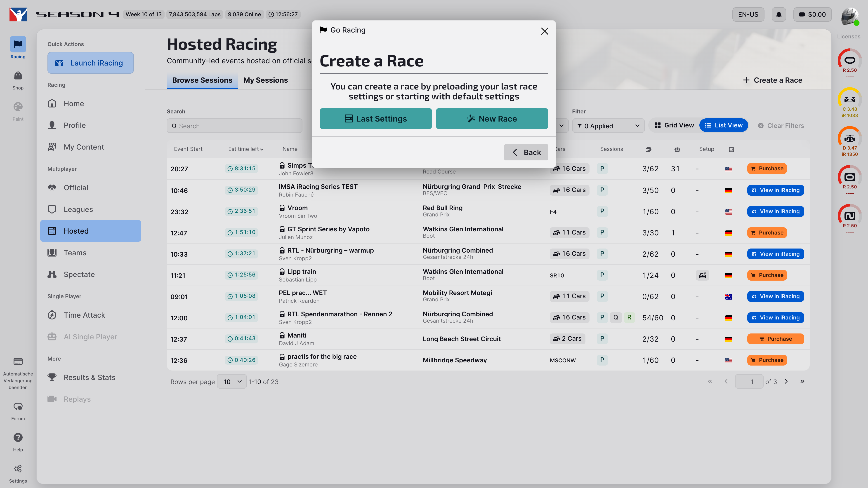Click the New Race button
This screenshot has height=488, width=868.
point(492,119)
